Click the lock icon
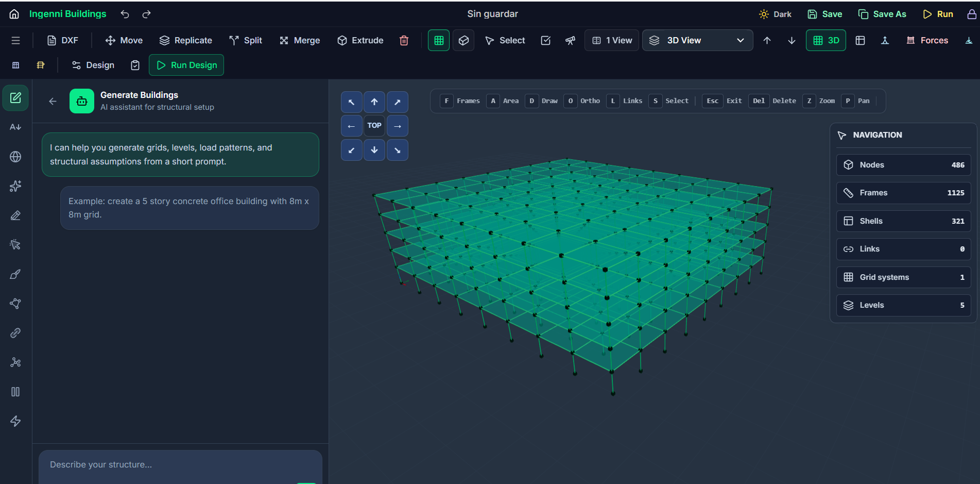This screenshot has width=980, height=484. (x=971, y=14)
